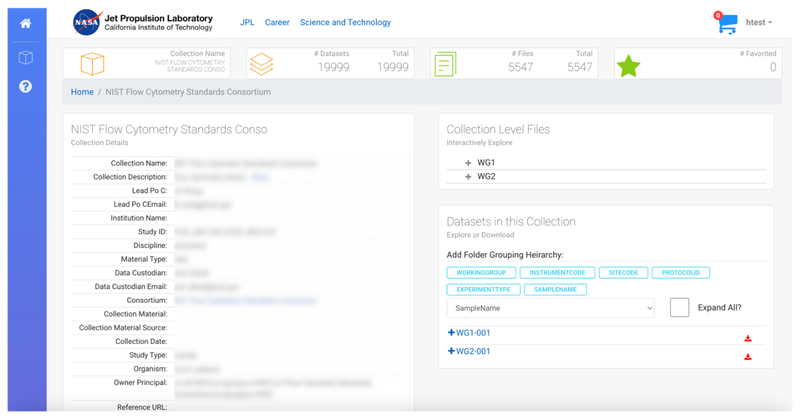Viewport: 800px width, 418px height.
Task: Download the WG2-001 dataset
Action: click(x=747, y=357)
